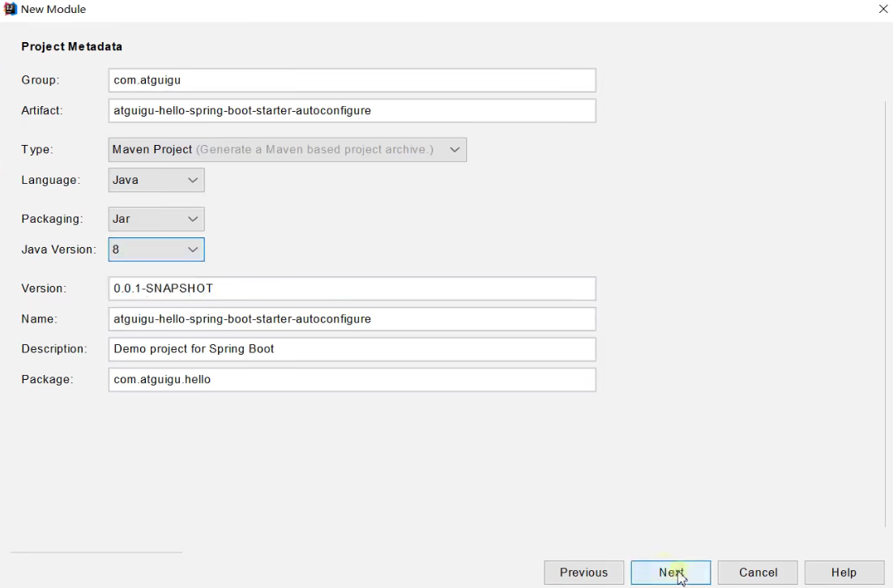This screenshot has height=588, width=893.
Task: Close the New Module dialog window
Action: [882, 9]
